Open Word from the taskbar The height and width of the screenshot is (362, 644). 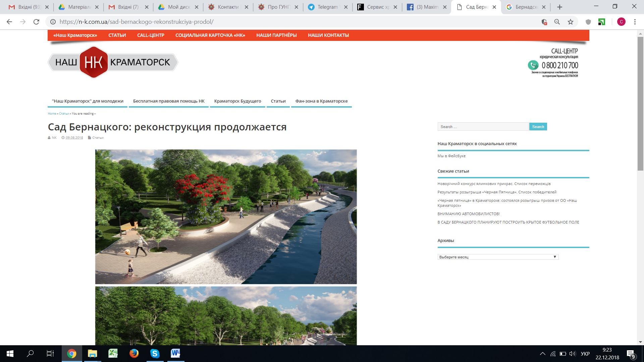click(175, 353)
